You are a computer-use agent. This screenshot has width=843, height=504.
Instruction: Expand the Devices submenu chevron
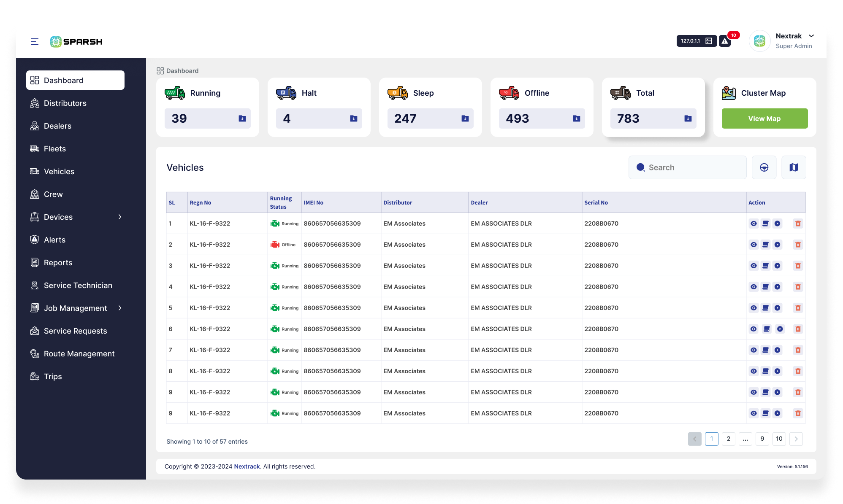tap(120, 217)
